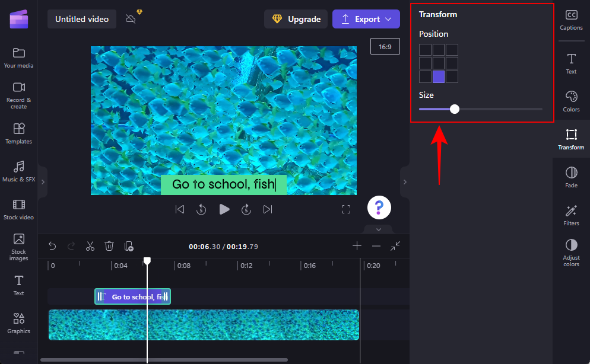This screenshot has height=364, width=590.
Task: Open the Music & SFX panel
Action: [x=18, y=171]
